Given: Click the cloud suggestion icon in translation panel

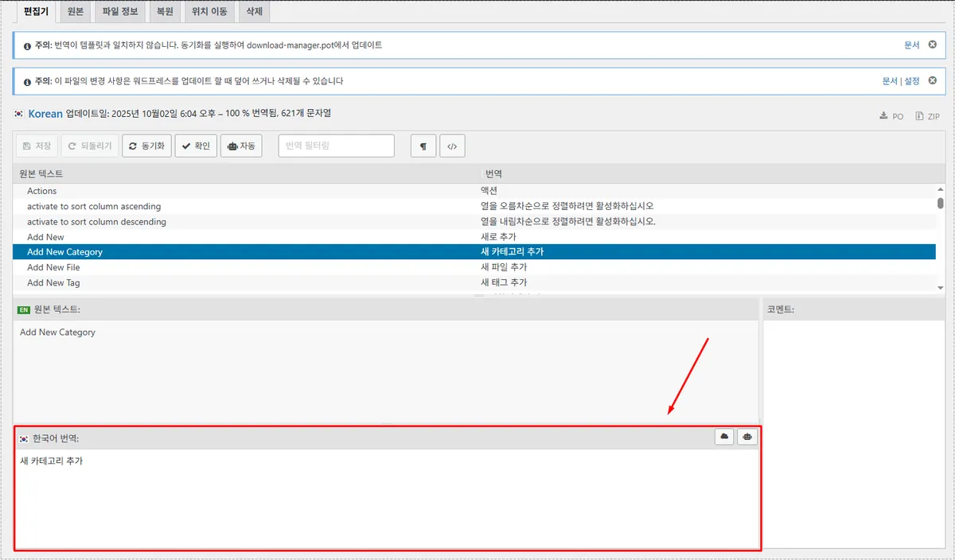Looking at the screenshot, I should point(723,436).
